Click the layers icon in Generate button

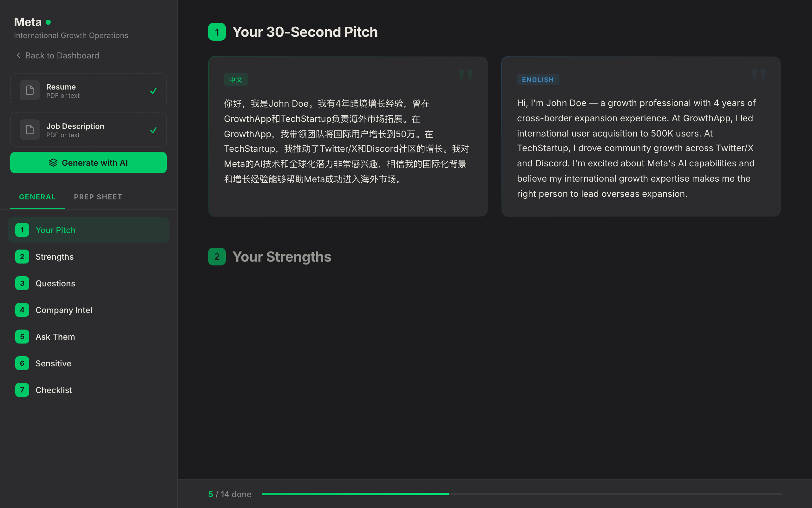(x=53, y=163)
